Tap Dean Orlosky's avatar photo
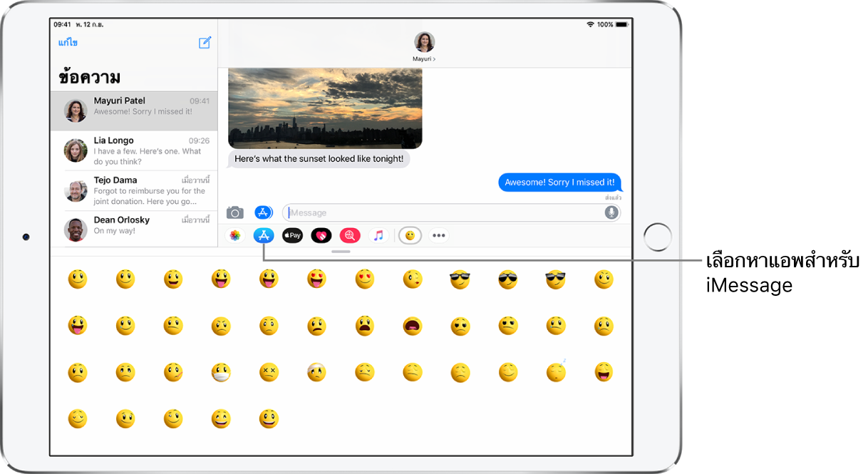 coord(76,230)
